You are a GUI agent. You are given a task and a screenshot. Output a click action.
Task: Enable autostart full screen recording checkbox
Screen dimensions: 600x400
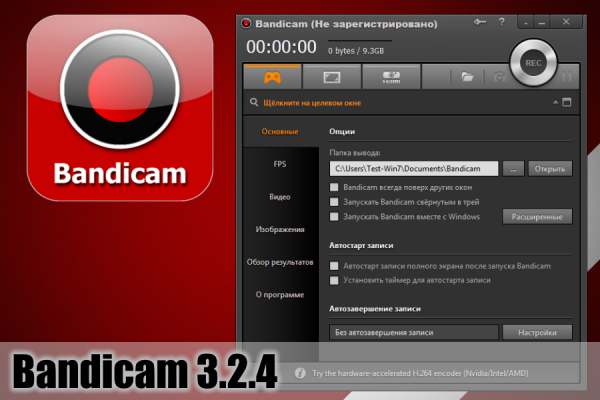(x=334, y=266)
